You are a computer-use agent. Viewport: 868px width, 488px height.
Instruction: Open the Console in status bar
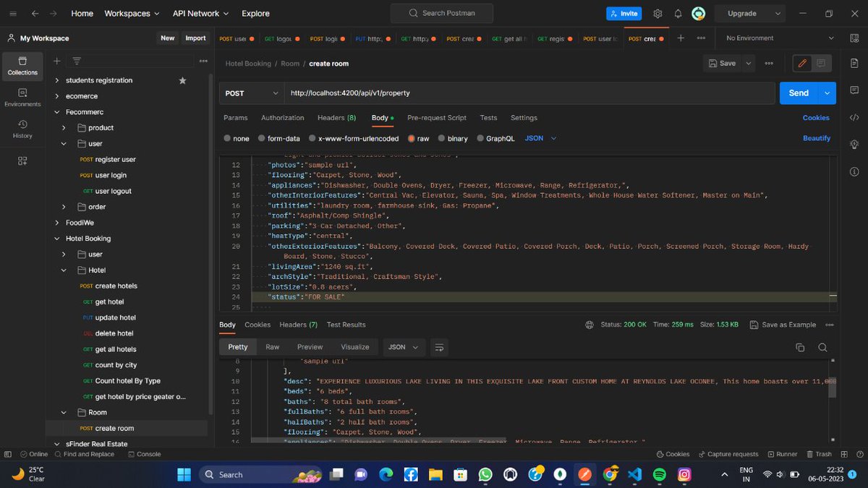144,454
